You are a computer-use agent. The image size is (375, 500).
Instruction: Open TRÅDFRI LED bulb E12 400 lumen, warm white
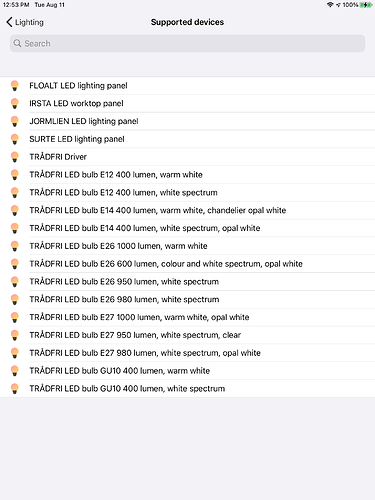click(x=187, y=175)
